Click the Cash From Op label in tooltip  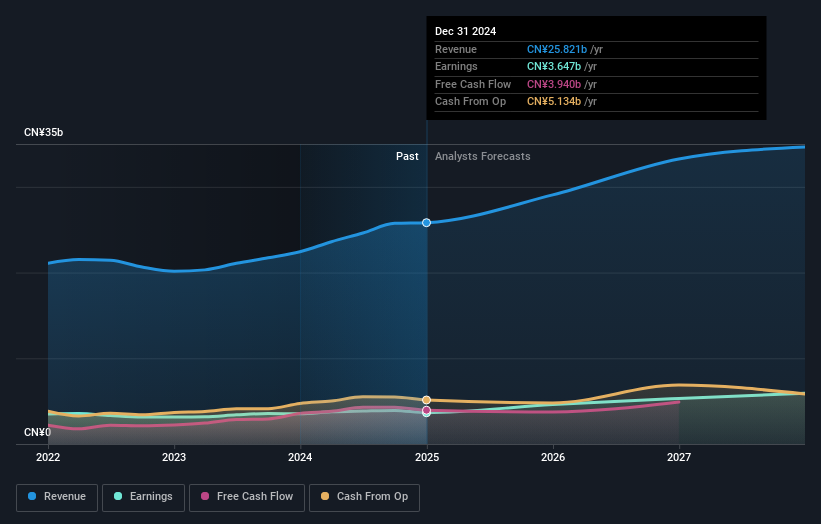point(471,102)
